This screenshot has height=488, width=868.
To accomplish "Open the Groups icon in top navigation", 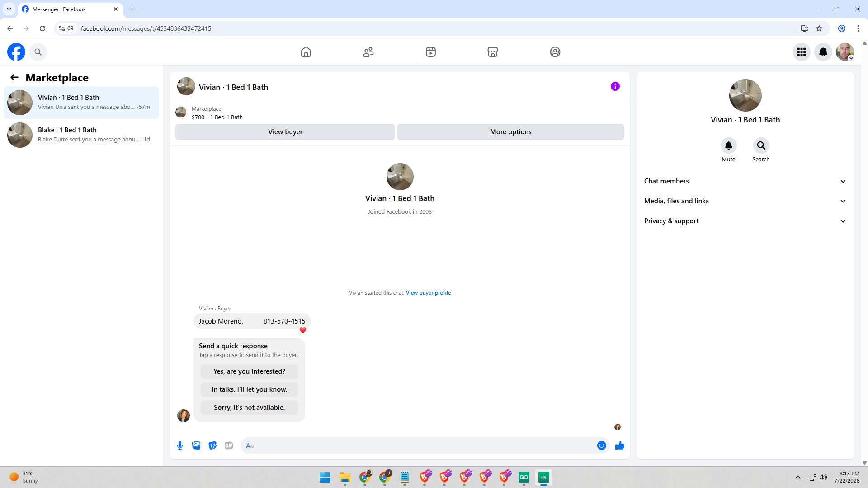I will 555,52.
